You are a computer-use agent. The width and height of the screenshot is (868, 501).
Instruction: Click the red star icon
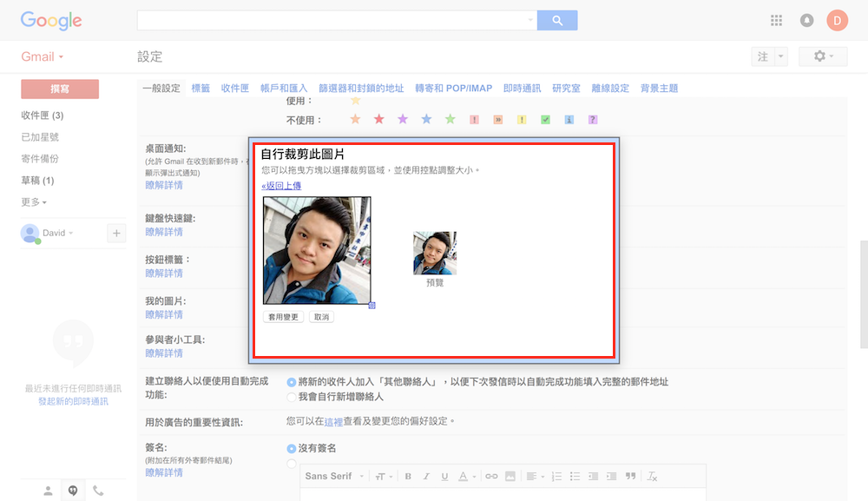(x=378, y=120)
